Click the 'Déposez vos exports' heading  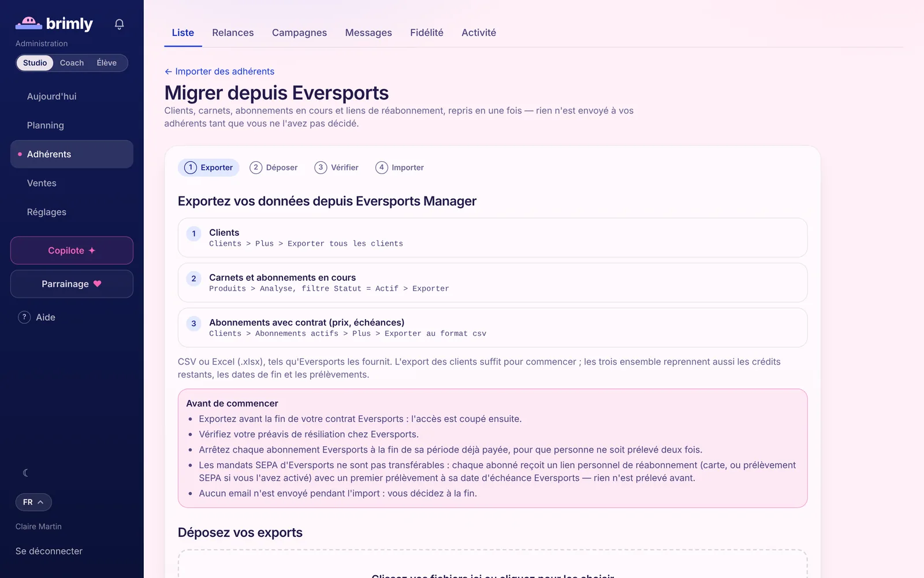240,533
